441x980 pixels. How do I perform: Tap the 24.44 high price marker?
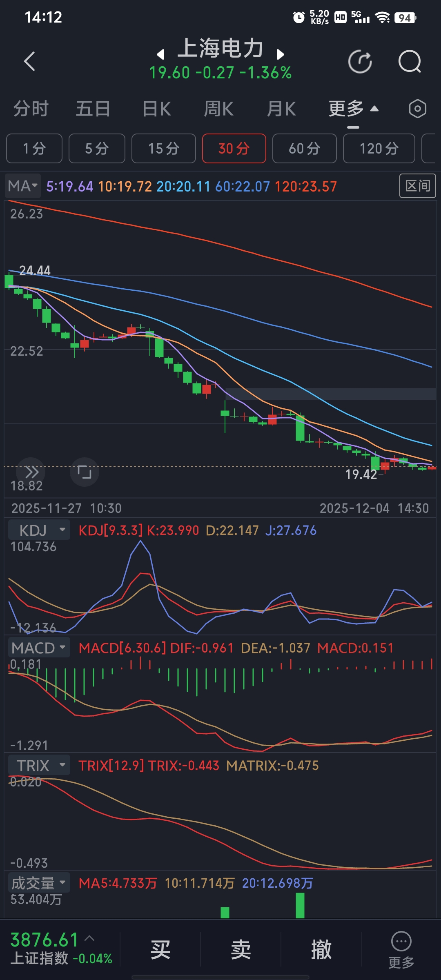35,270
